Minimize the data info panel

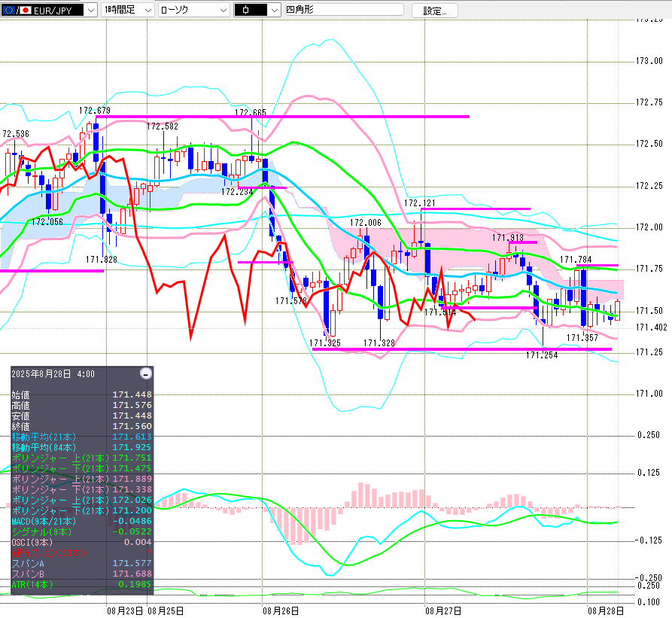pyautogui.click(x=146, y=373)
